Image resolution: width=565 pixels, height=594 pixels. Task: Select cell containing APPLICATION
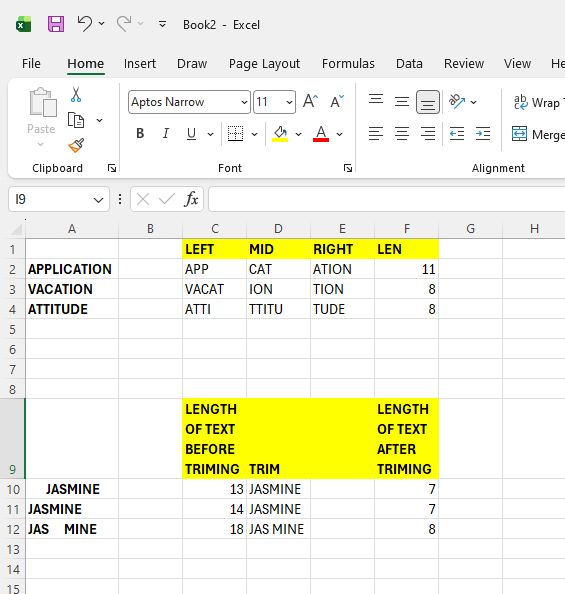[72, 269]
